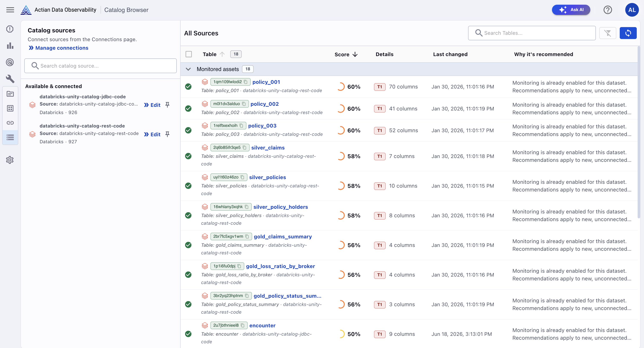Toggle the select-all tables checkbox

pos(189,54)
